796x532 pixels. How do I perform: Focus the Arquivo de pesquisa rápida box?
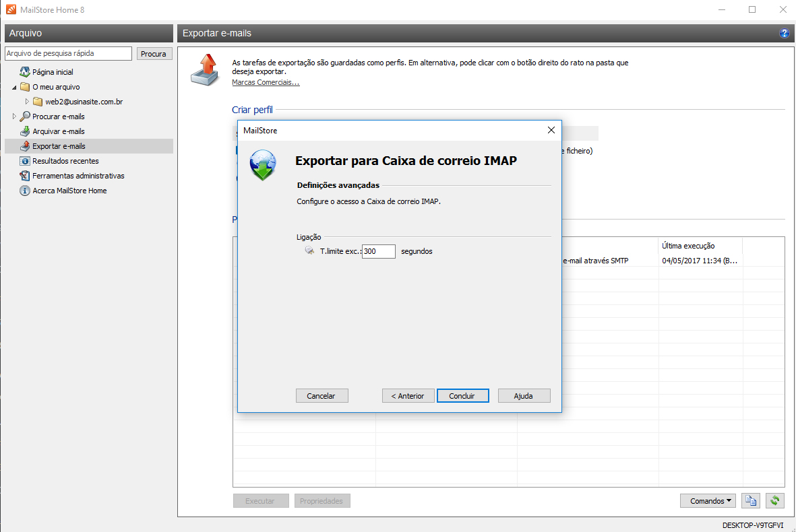point(68,53)
